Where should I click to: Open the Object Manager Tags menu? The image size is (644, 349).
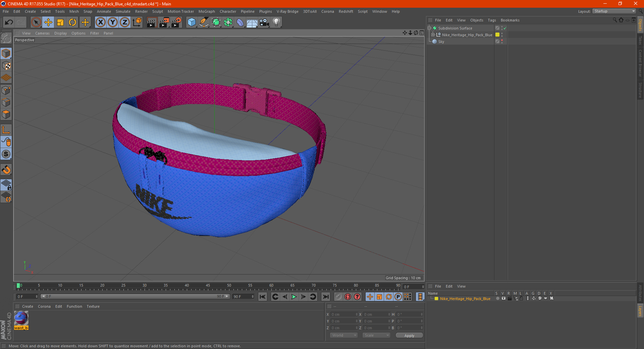click(492, 20)
